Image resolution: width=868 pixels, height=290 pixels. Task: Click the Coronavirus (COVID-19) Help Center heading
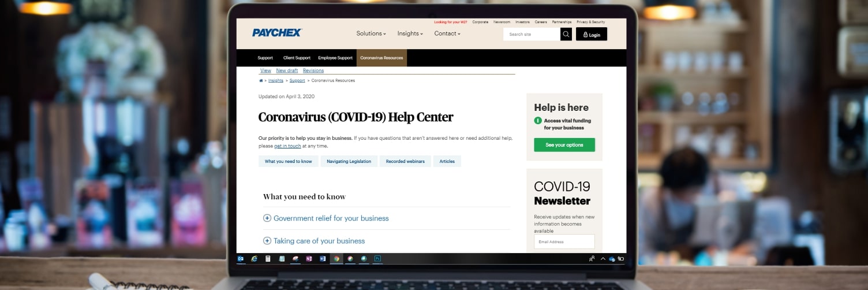click(x=356, y=117)
